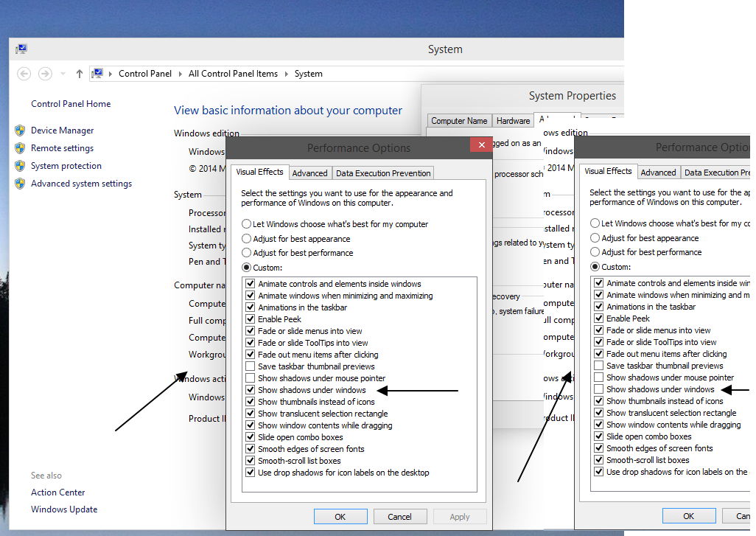Click the shield icon beside Device Manager
This screenshot has width=756, height=536.
coord(20,130)
